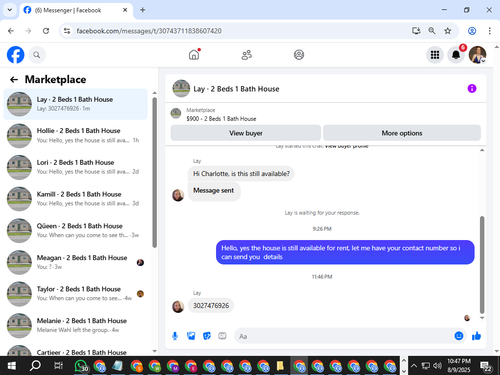Open Windows taskbar search
The height and width of the screenshot is (375, 500).
coord(35,366)
